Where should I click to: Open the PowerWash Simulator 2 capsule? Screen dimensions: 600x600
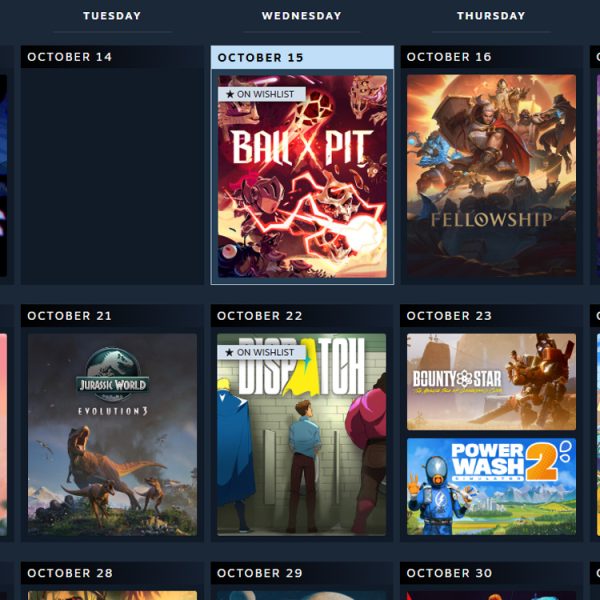[491, 487]
